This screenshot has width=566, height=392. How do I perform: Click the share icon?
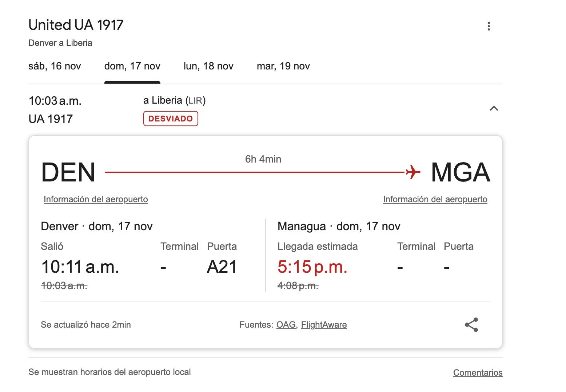(x=471, y=325)
